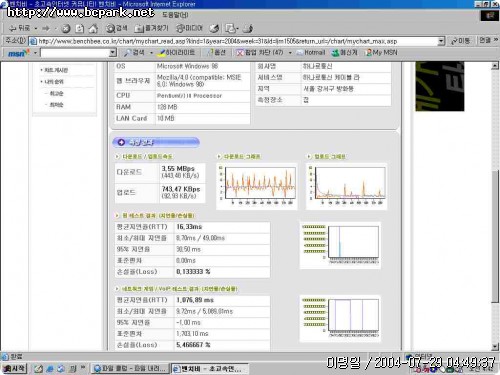Refresh the page with the Refresh icon
This screenshot has height=375, width=500.
point(79,29)
